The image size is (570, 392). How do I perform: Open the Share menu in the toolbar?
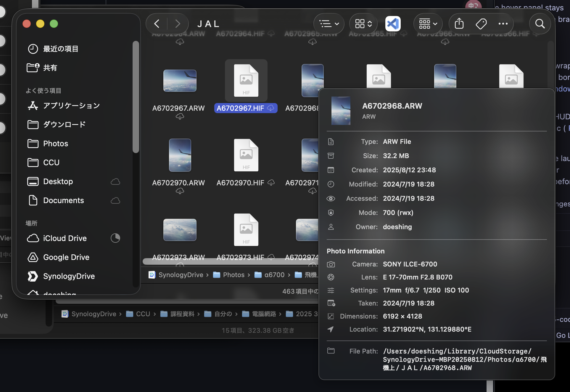tap(459, 24)
